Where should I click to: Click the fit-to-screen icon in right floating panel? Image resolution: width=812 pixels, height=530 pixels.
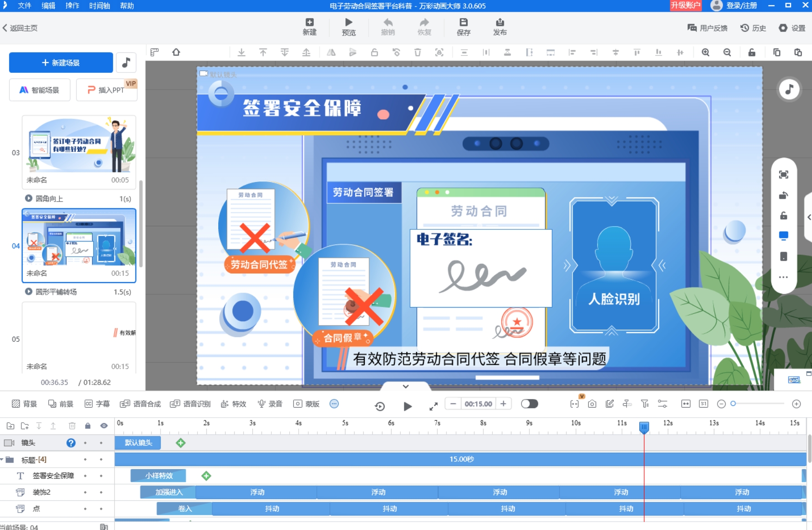pyautogui.click(x=783, y=175)
